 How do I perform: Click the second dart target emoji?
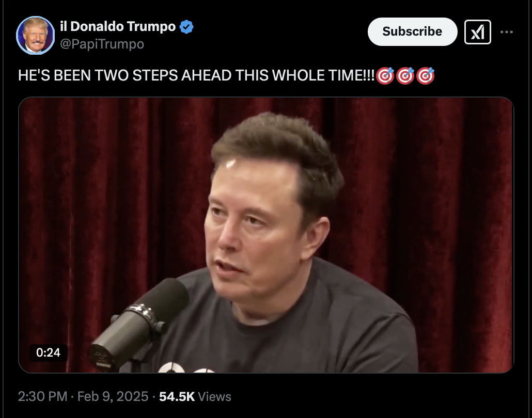click(x=405, y=75)
